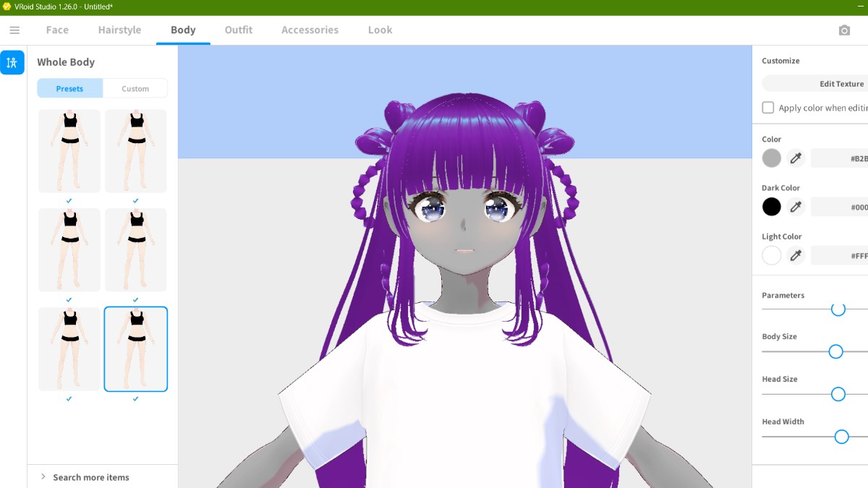
Task: Switch to the Custom toggle
Action: 135,89
